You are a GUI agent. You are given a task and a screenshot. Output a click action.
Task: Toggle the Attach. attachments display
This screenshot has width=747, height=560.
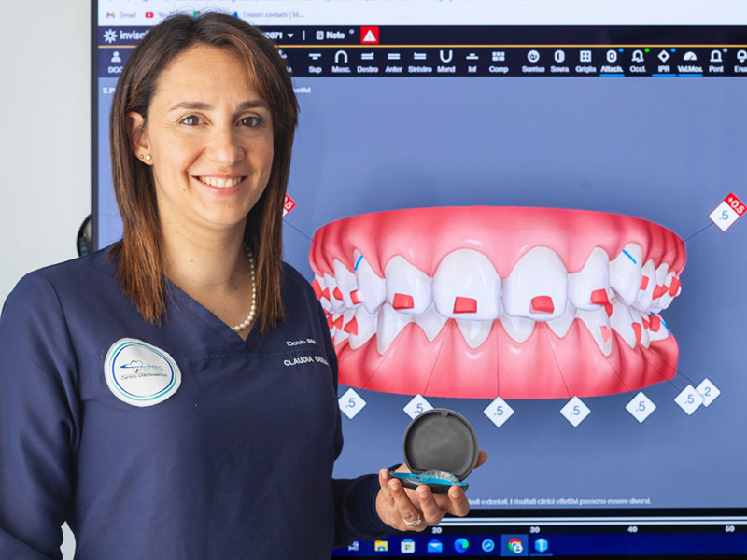pyautogui.click(x=612, y=62)
